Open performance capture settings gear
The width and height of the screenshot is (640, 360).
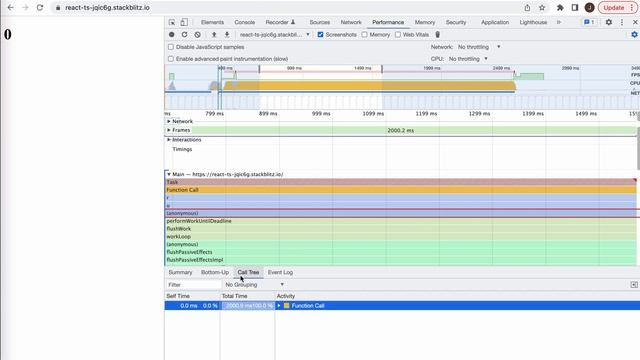[x=634, y=35]
